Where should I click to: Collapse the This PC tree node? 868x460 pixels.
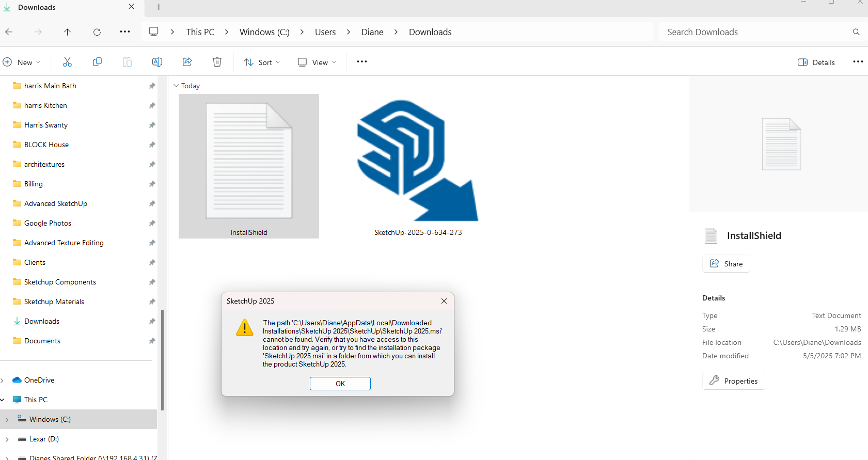pos(3,400)
